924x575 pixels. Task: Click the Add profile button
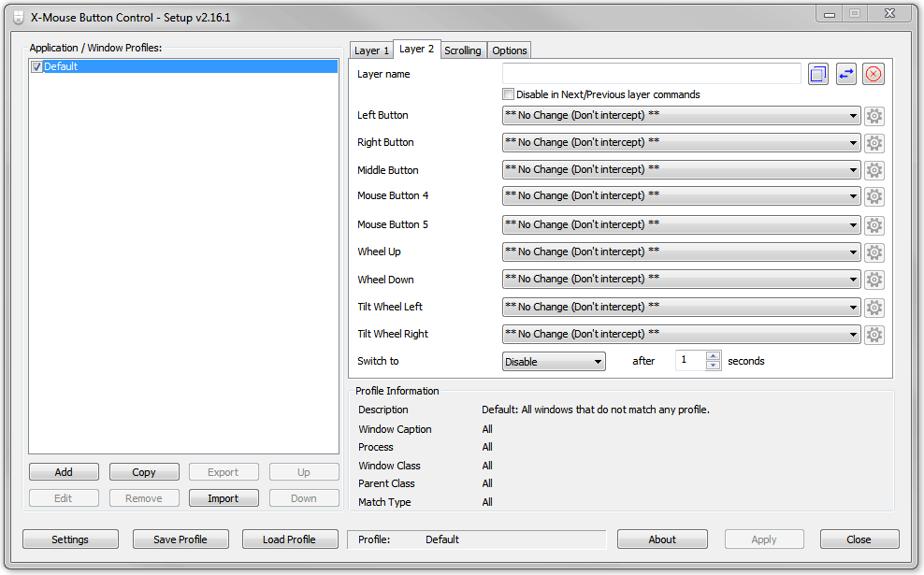click(x=64, y=472)
